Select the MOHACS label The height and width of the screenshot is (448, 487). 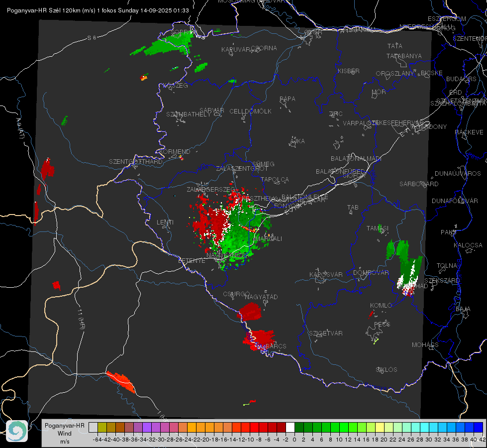point(425,345)
